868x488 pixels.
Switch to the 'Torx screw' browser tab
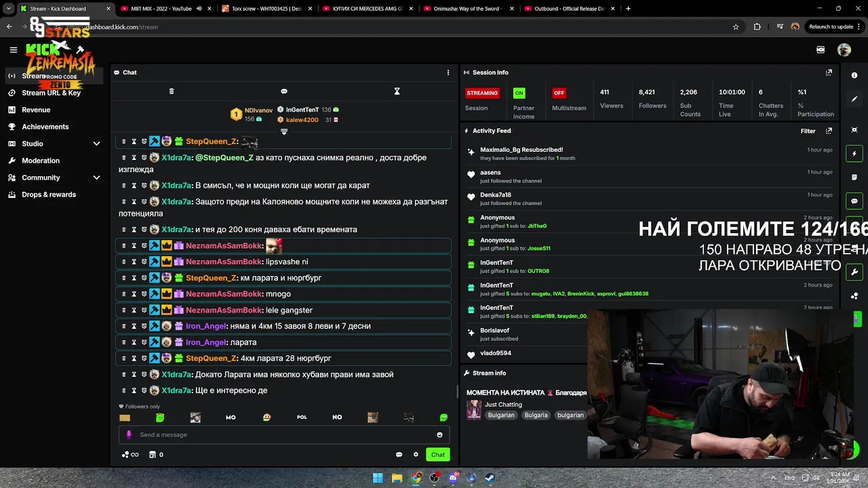click(267, 9)
